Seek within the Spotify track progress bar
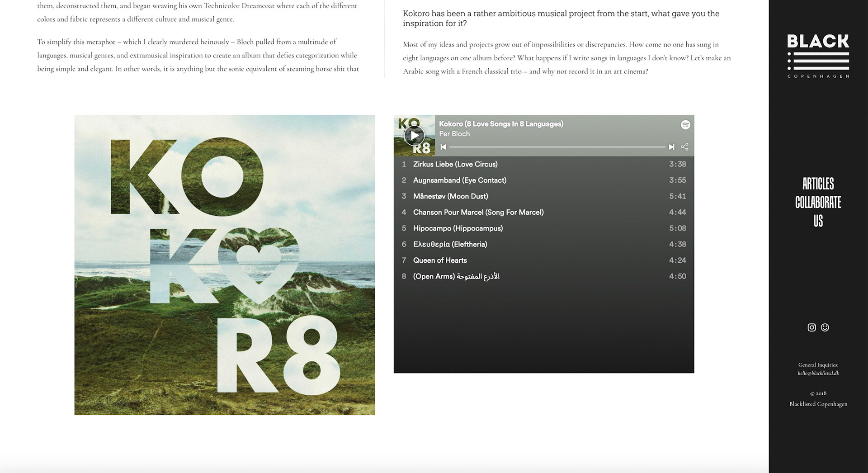 557,147
